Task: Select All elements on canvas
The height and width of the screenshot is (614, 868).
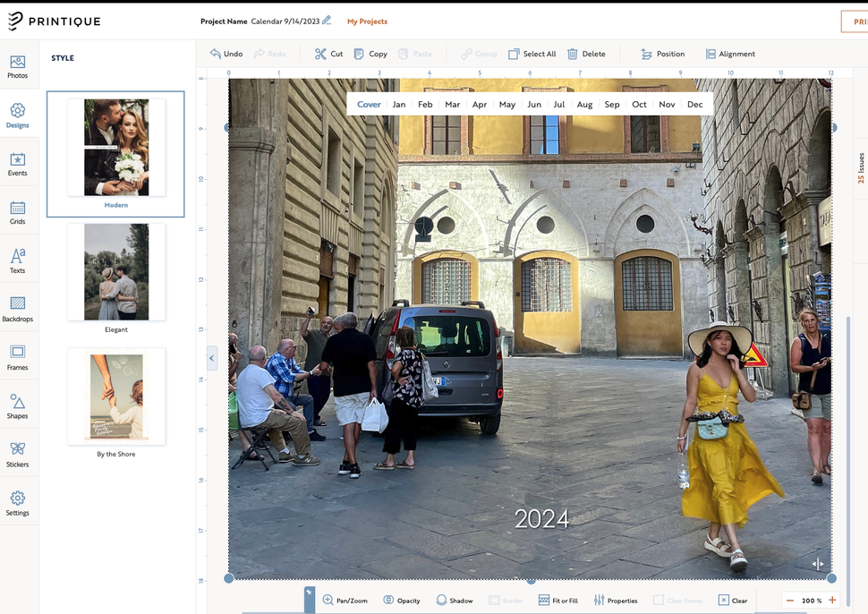Action: tap(532, 54)
